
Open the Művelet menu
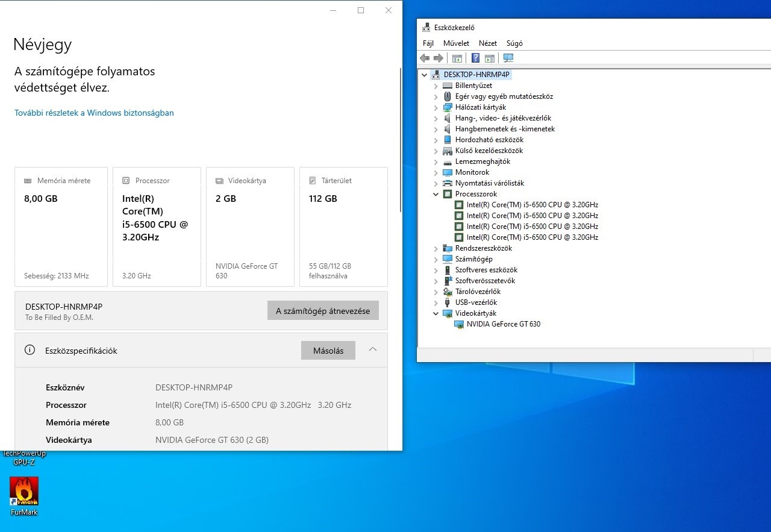pos(456,43)
